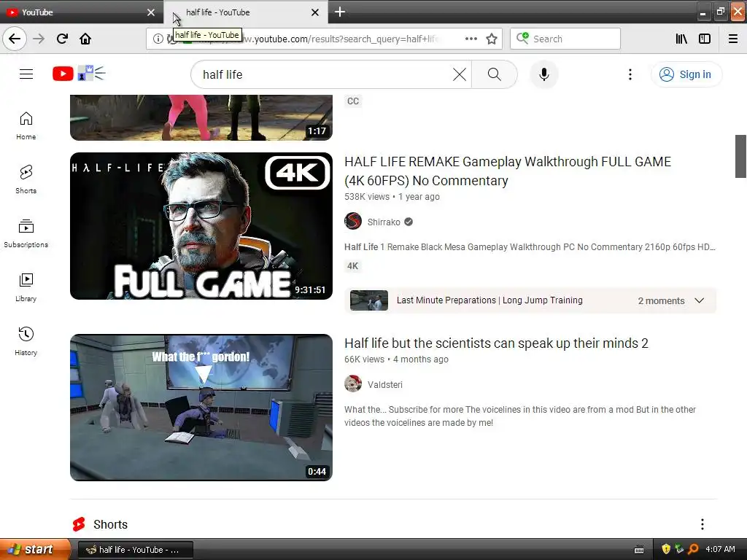Image resolution: width=747 pixels, height=560 pixels.
Task: Close the 'YouTube' tab
Action: coord(151,12)
